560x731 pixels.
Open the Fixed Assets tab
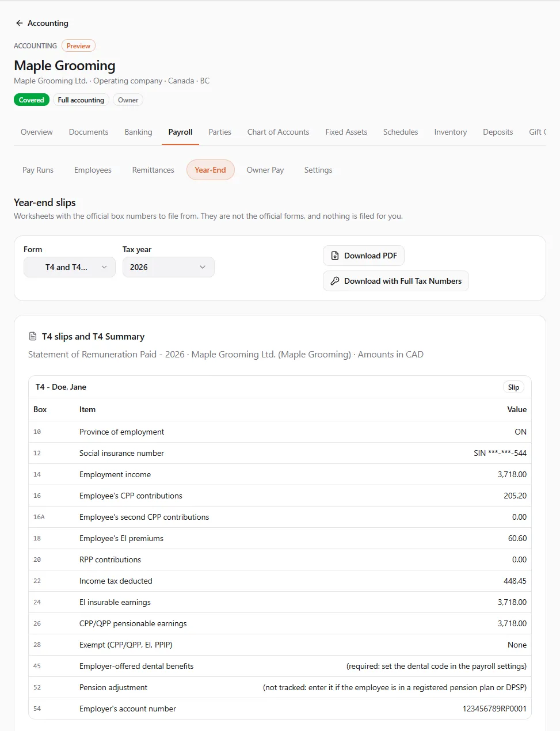[x=346, y=132]
